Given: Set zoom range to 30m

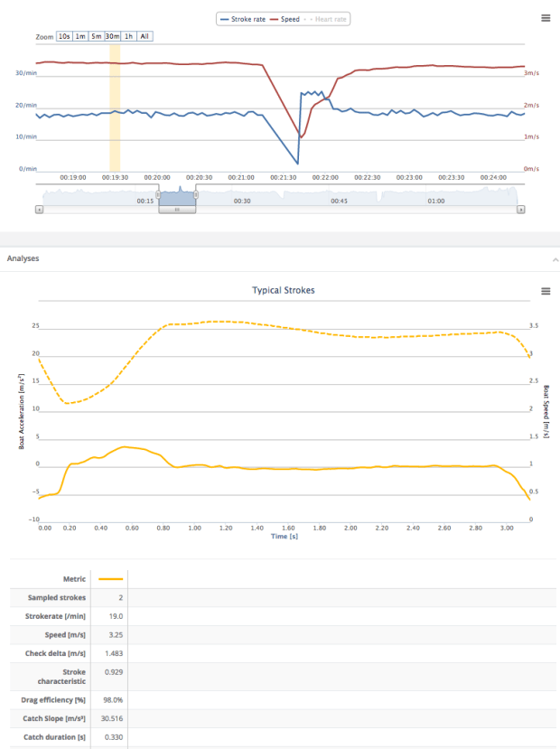Looking at the screenshot, I should (x=112, y=36).
